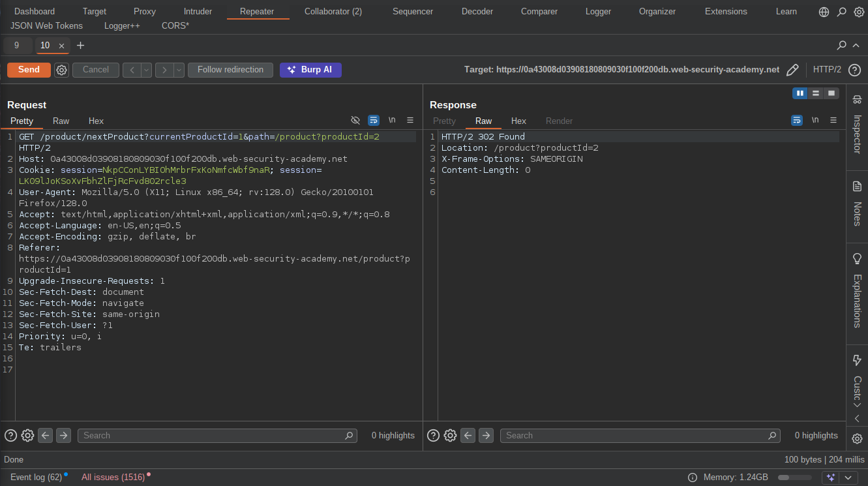
Task: Click the Response pane search field
Action: (639, 435)
